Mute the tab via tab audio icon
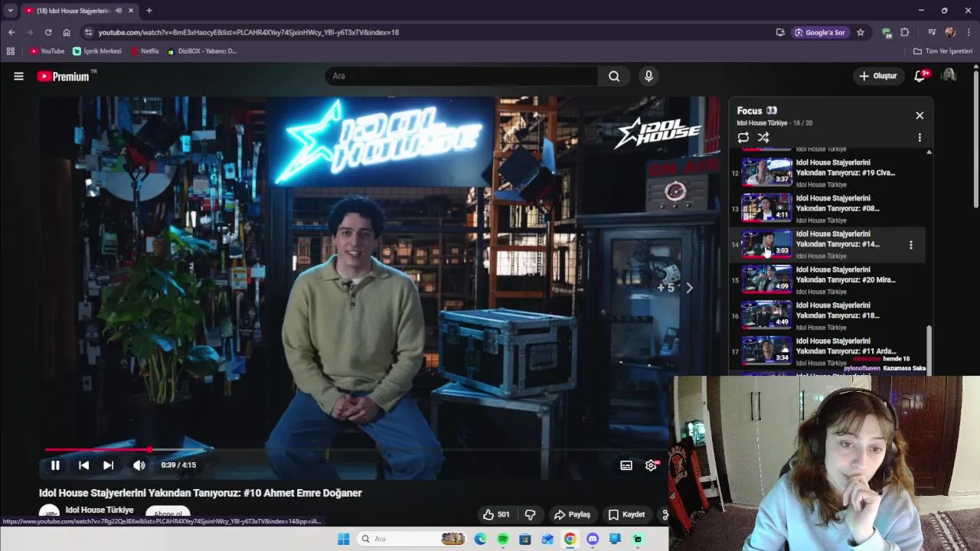The height and width of the screenshot is (551, 980). point(118,11)
